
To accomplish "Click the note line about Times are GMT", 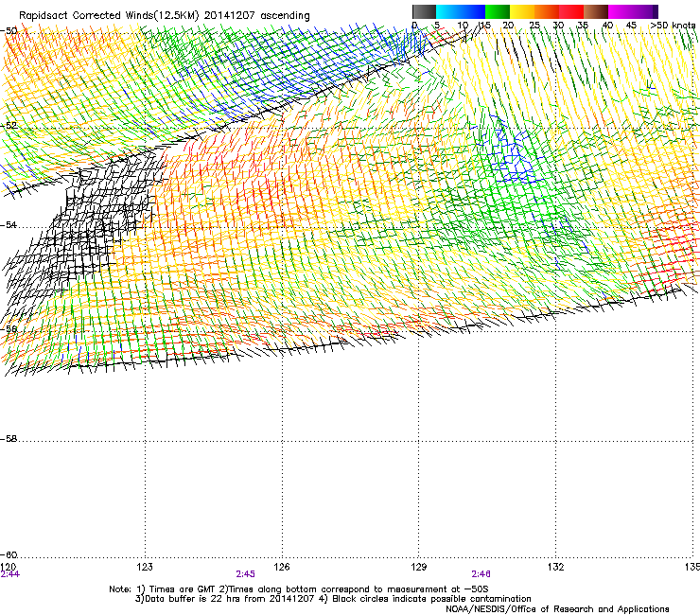I will point(299,589).
